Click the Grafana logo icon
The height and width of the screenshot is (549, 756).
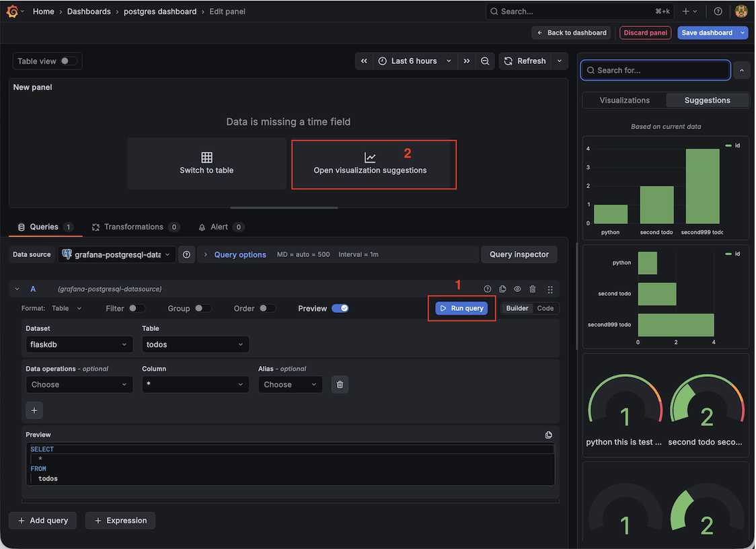(12, 11)
